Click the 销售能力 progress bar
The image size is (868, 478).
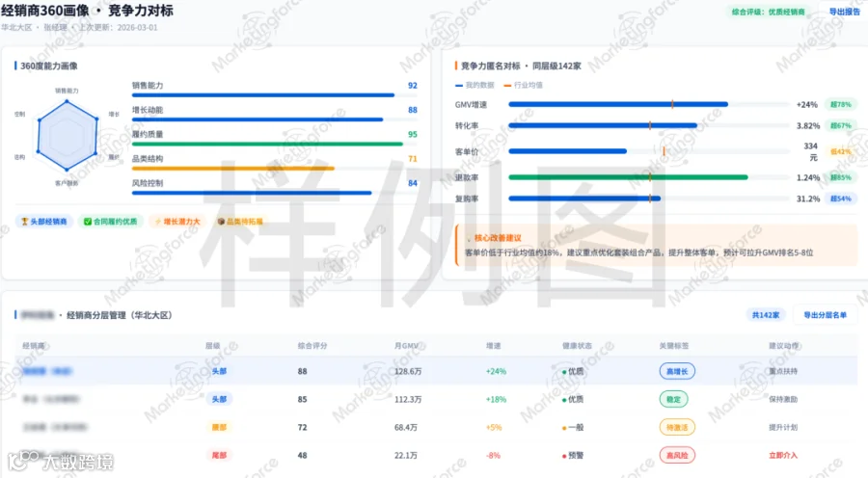point(263,95)
